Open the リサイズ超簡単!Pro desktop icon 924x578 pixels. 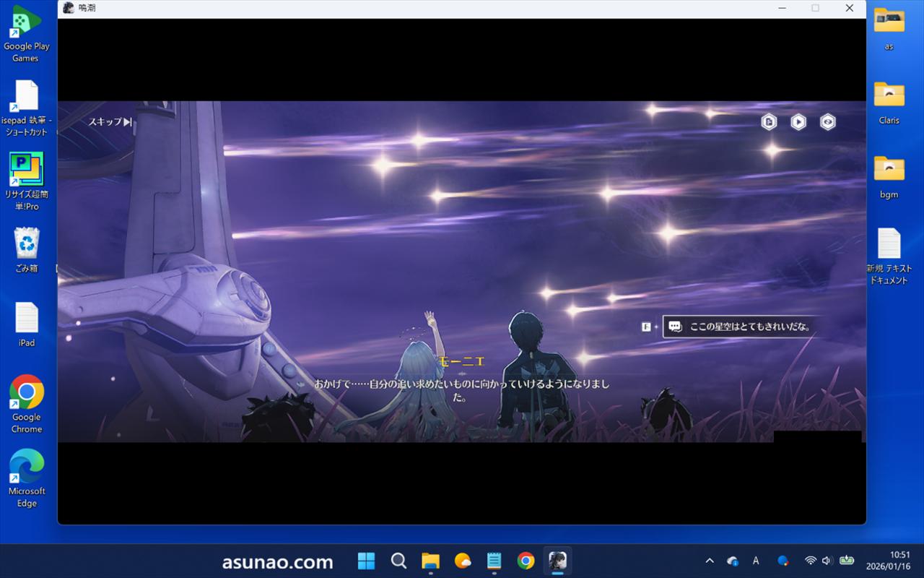click(27, 181)
